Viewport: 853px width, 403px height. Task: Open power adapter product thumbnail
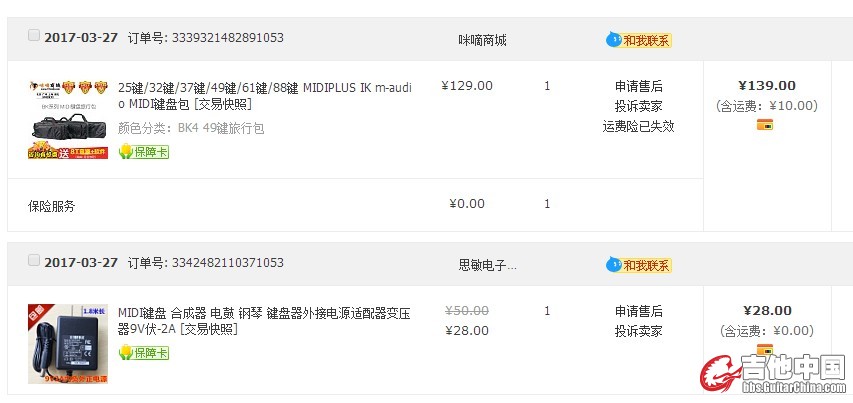click(x=67, y=343)
